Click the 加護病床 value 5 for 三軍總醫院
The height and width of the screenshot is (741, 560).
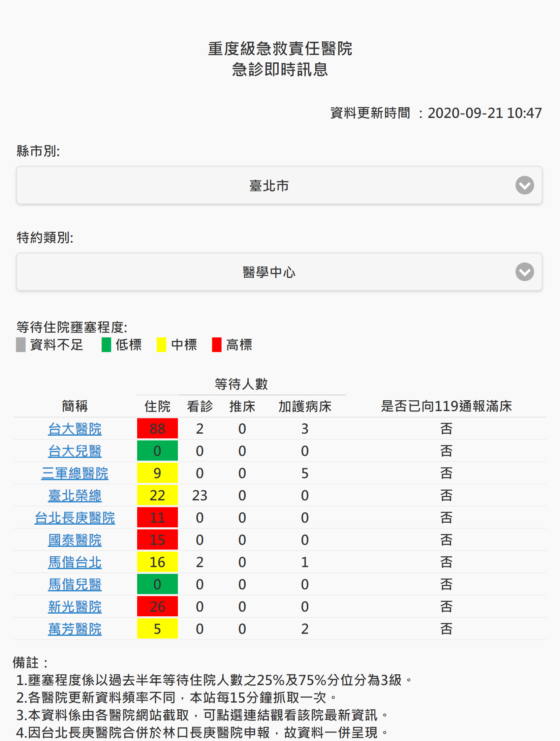coord(305,473)
